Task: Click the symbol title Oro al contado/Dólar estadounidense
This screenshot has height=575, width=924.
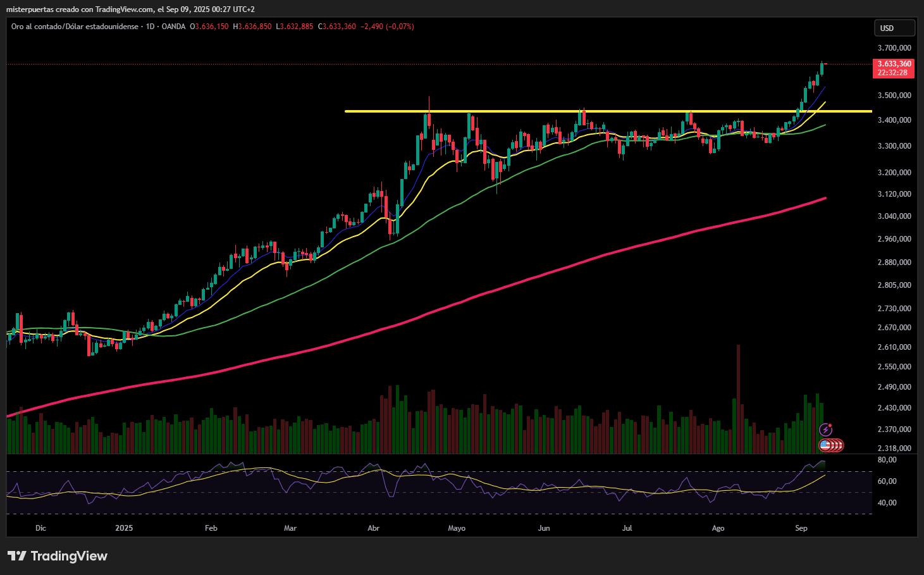Action: tap(75, 27)
